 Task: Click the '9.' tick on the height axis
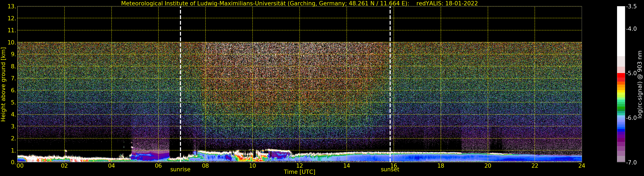13,54
